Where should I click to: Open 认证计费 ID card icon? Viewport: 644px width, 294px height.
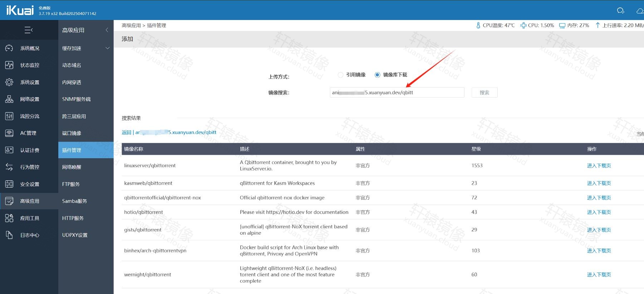(9, 150)
